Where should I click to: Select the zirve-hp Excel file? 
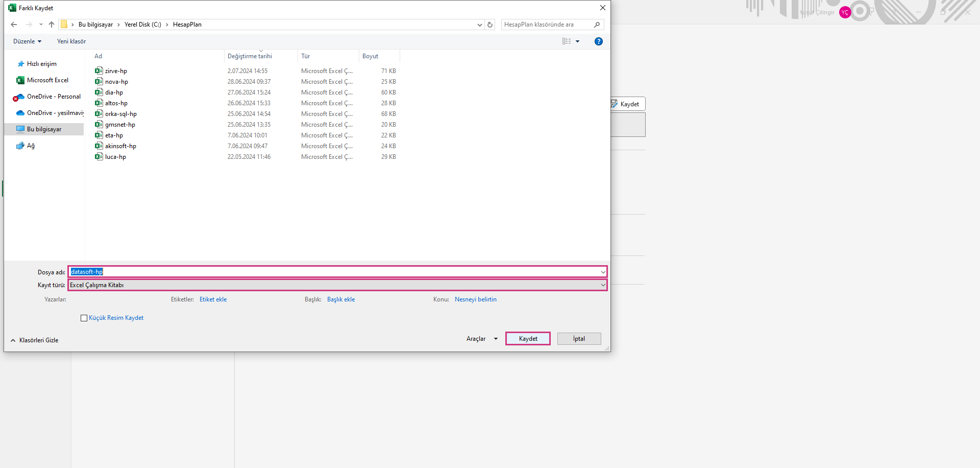point(116,71)
